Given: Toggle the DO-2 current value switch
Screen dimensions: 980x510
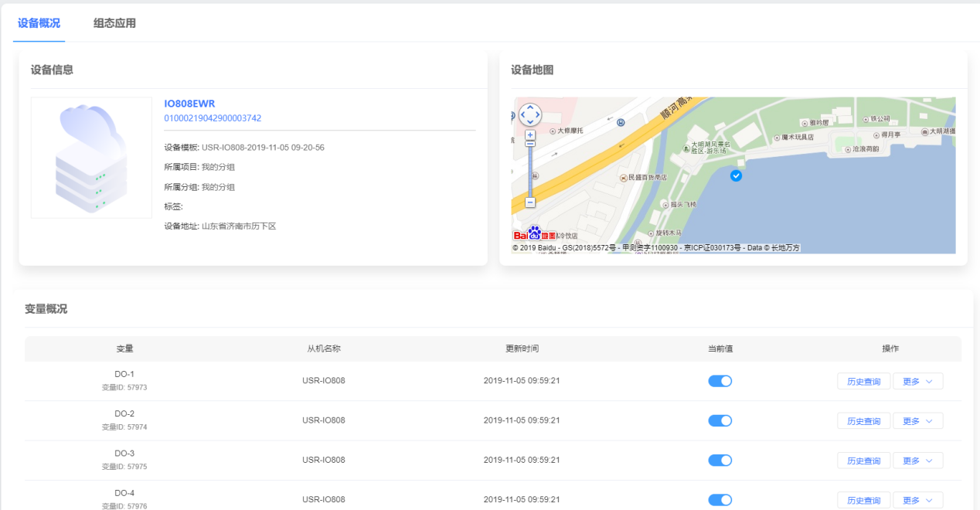Looking at the screenshot, I should 720,420.
